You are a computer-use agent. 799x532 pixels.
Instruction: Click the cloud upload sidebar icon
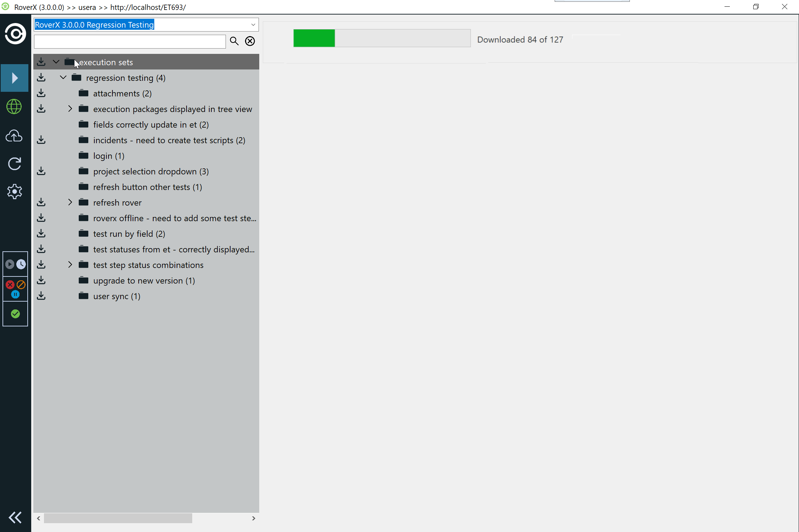tap(15, 136)
